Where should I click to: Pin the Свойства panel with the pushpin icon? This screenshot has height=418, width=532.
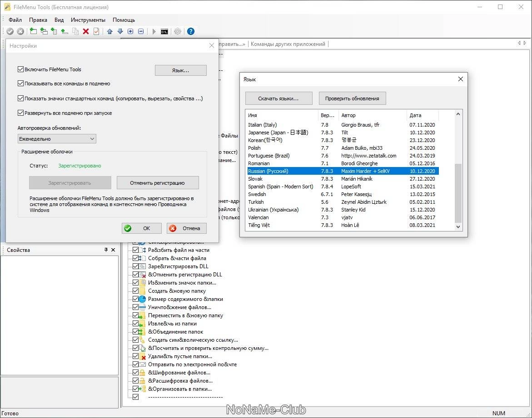(x=106, y=250)
